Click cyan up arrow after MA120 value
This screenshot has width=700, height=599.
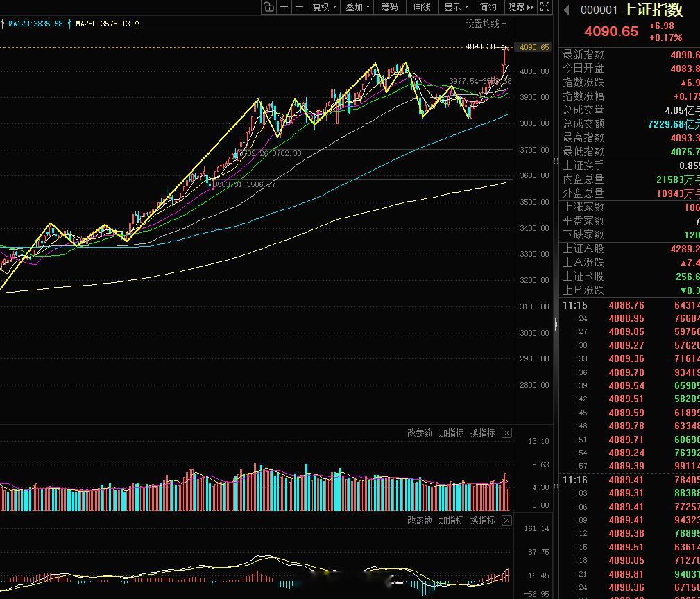pos(69,24)
